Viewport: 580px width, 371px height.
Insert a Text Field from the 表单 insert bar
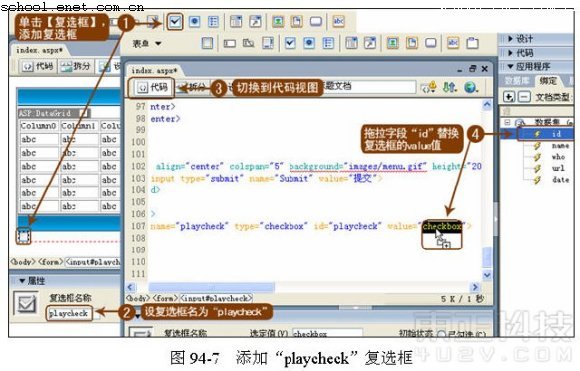tap(230, 44)
